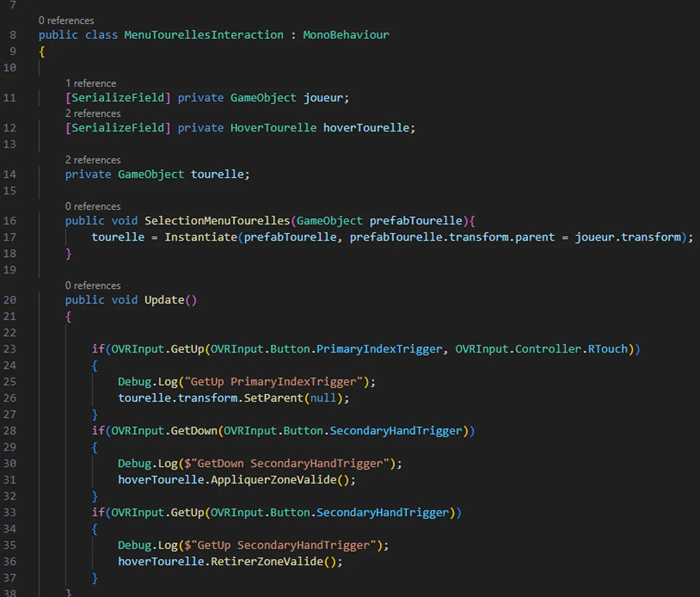Image resolution: width=700 pixels, height=597 pixels.
Task: Click "0 references" above the Update method
Action: [93, 285]
